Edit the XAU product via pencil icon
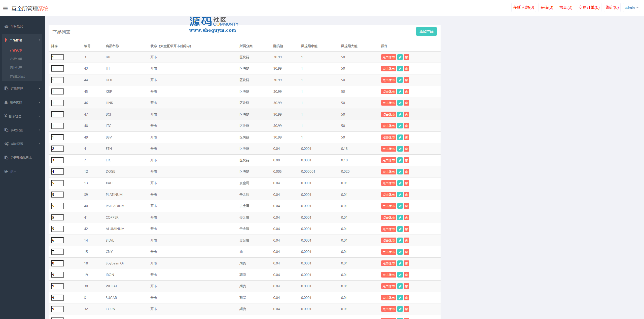The image size is (644, 319). (400, 183)
